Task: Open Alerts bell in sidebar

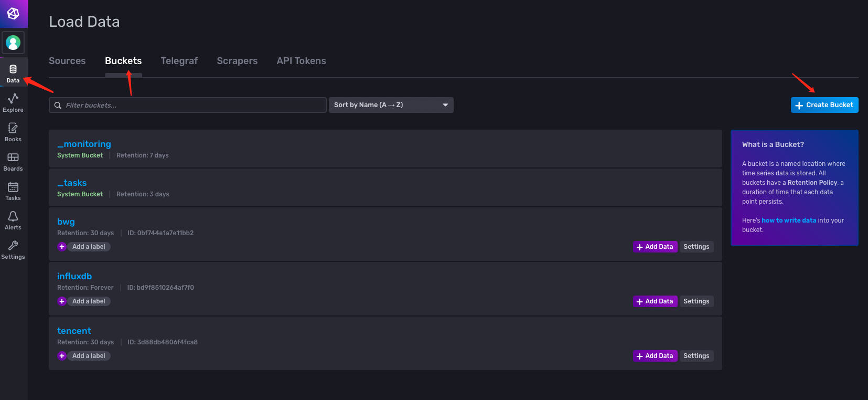Action: pyautogui.click(x=13, y=220)
